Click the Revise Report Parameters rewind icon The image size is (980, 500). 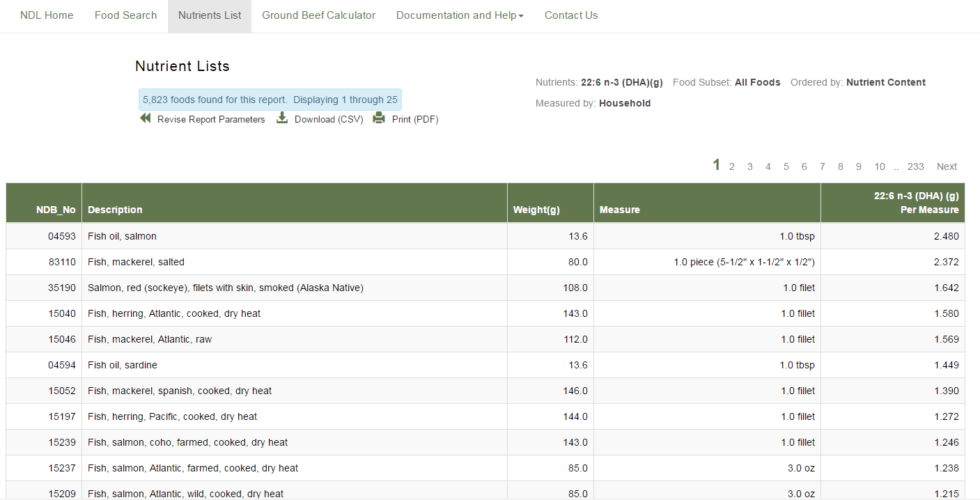[x=145, y=118]
